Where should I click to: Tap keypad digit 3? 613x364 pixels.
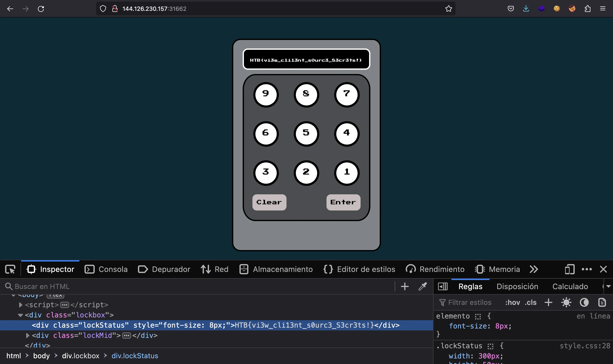[x=266, y=173]
